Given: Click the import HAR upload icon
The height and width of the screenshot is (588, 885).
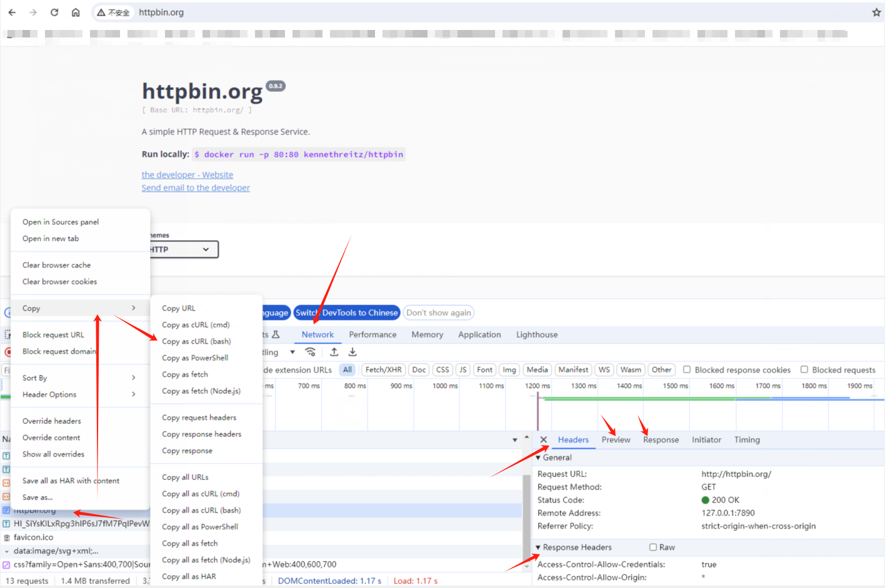Looking at the screenshot, I should [x=334, y=352].
